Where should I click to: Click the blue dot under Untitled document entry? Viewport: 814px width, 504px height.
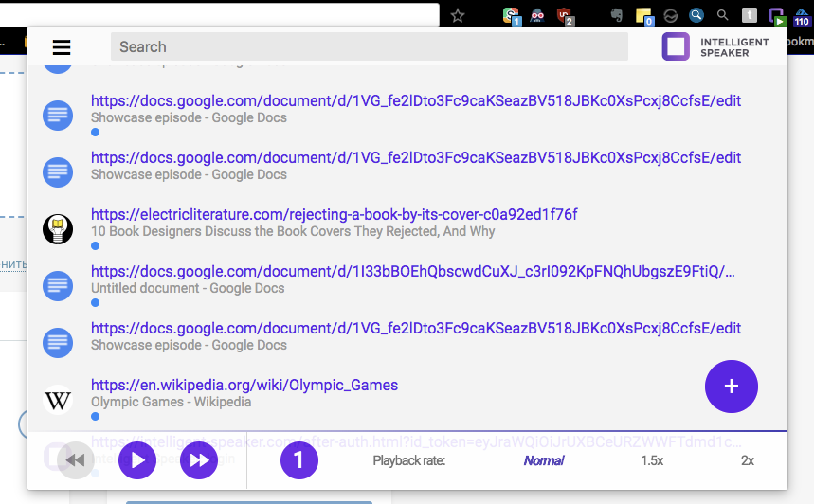coord(95,302)
